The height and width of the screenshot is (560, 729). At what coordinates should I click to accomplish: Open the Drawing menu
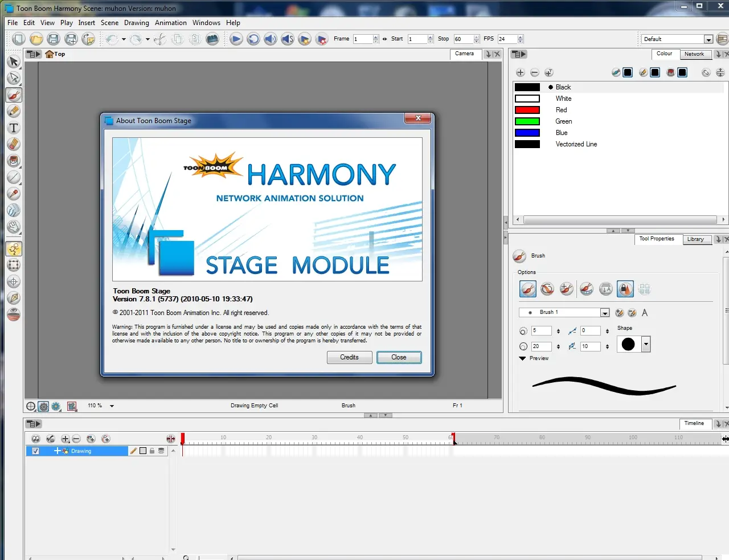[x=137, y=23]
